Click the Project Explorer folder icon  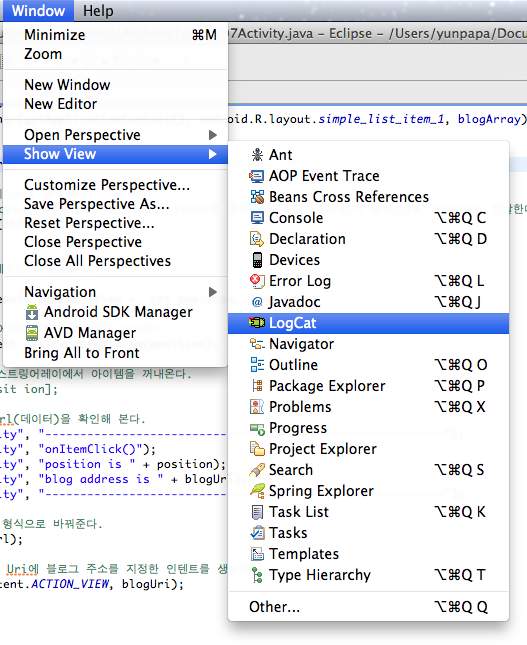[257, 449]
